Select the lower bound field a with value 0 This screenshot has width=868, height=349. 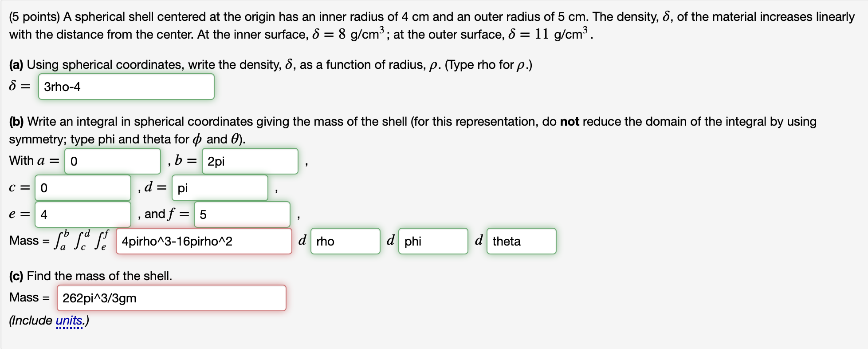(112, 161)
